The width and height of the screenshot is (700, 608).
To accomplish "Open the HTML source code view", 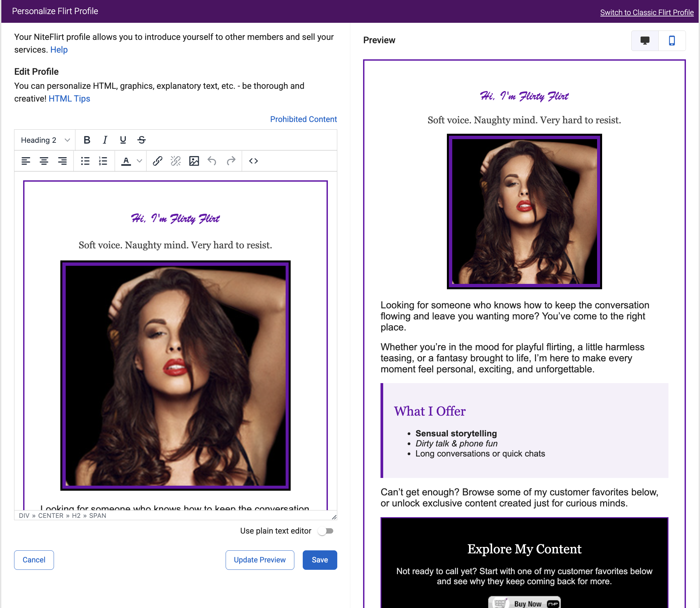I will 253,161.
